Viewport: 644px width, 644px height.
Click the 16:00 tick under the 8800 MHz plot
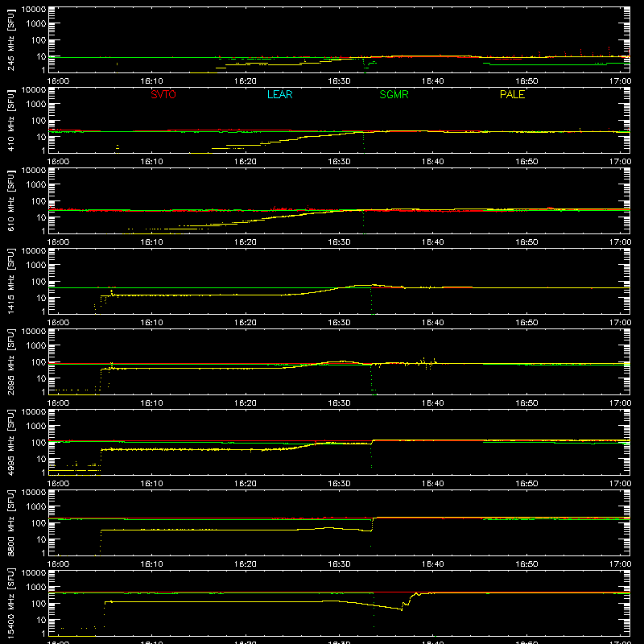pyautogui.click(x=58, y=564)
